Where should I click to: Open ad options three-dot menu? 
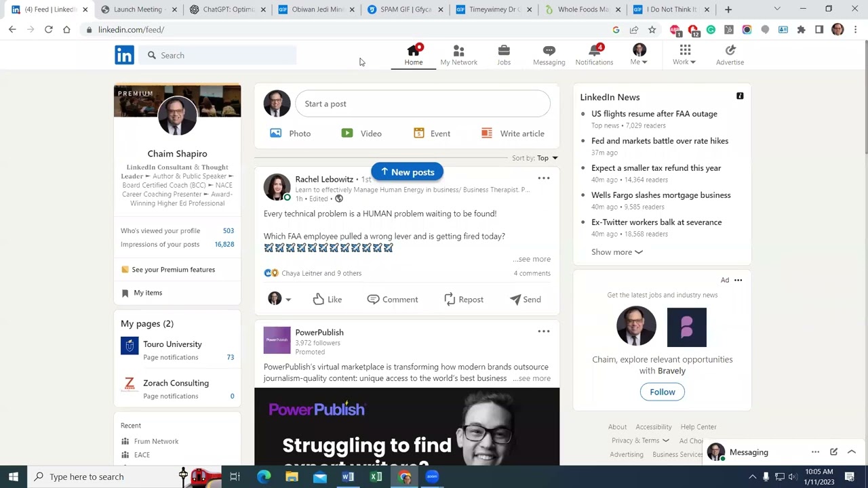tap(738, 280)
